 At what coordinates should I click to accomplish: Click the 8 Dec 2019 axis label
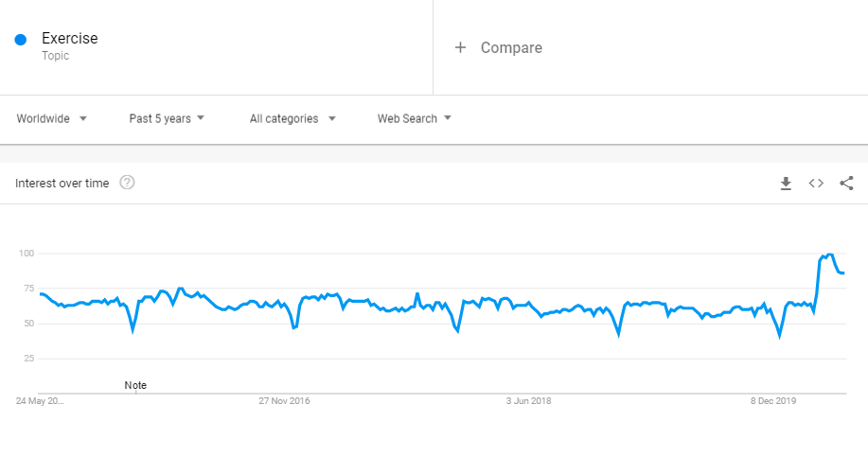773,401
